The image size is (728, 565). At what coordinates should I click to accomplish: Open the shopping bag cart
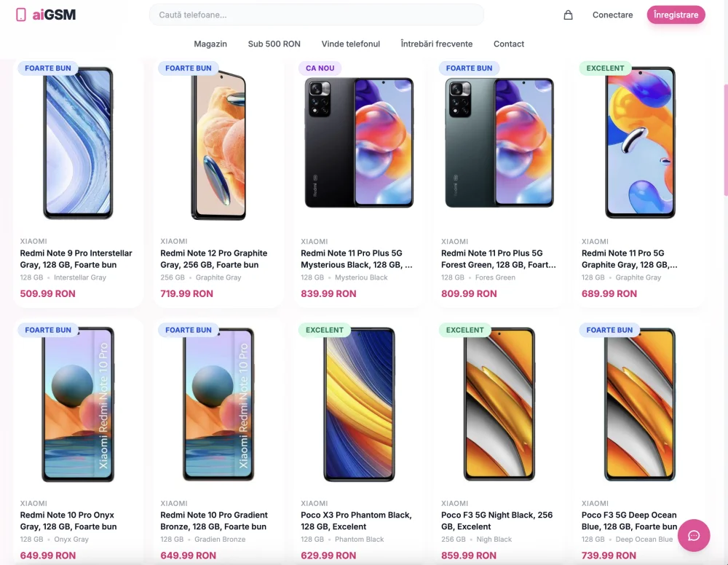(568, 15)
